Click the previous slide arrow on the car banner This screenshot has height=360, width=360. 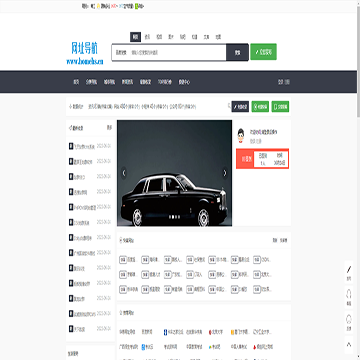click(124, 173)
